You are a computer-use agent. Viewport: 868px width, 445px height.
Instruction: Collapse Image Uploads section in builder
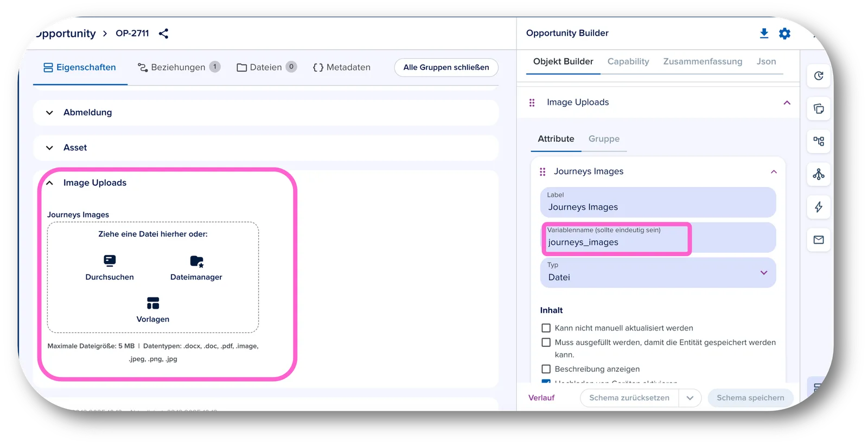787,103
